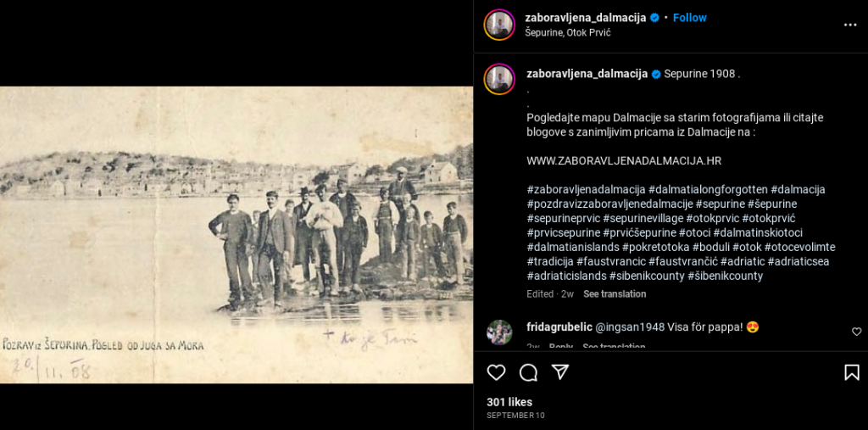This screenshot has height=430, width=868.
Task: Open the #sibenikcounty hashtag
Action: coord(647,276)
